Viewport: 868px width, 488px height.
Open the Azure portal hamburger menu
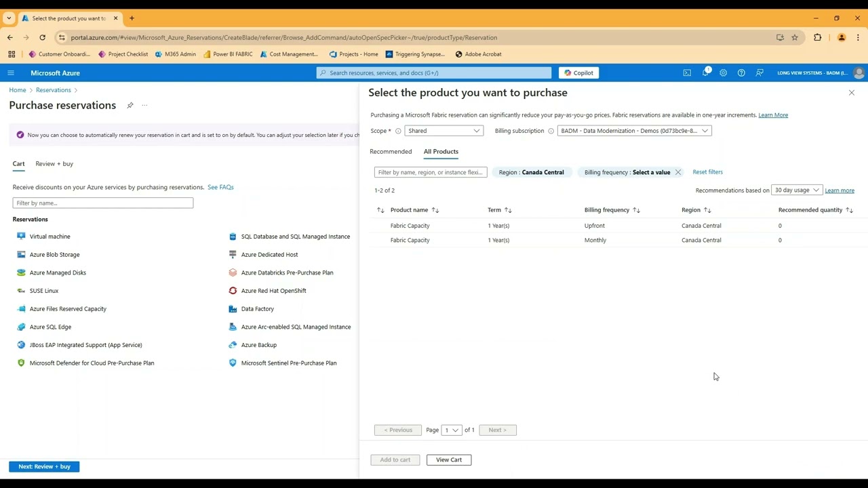click(x=11, y=73)
